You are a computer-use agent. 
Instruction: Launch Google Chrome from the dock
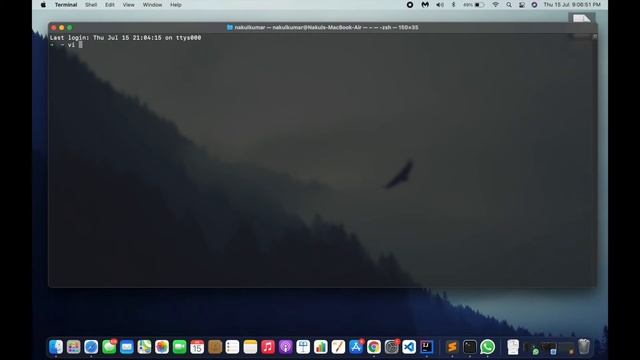(x=373, y=347)
